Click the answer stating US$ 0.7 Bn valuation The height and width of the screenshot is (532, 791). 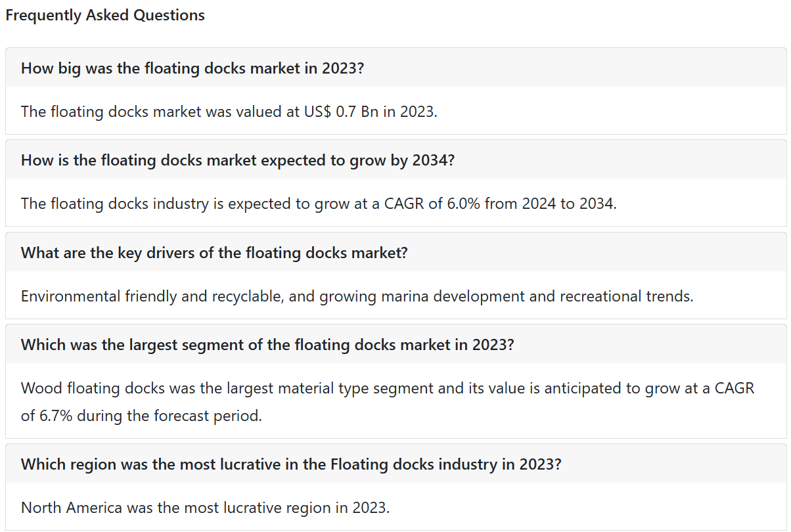[229, 111]
